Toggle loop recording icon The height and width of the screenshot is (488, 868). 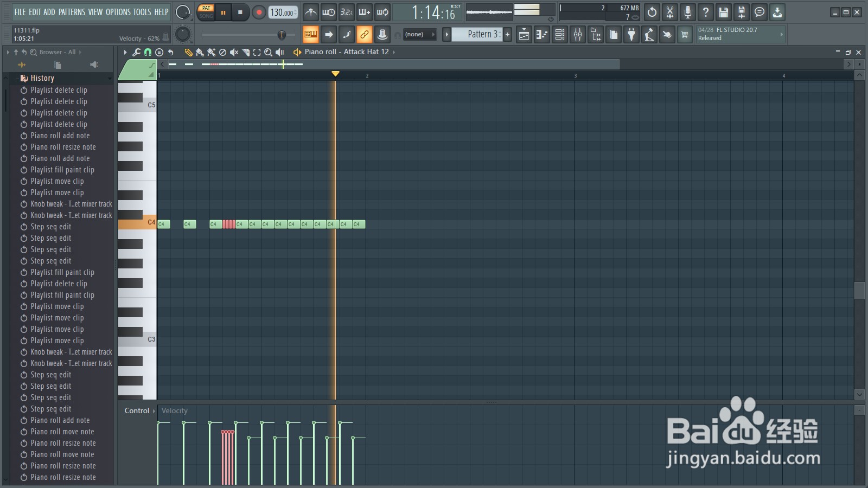(x=382, y=12)
